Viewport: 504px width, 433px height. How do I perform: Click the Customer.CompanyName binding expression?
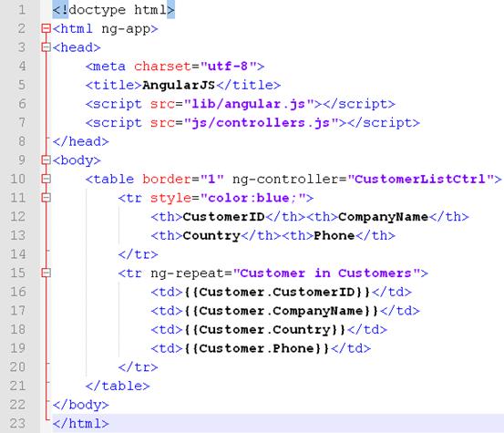click(282, 311)
